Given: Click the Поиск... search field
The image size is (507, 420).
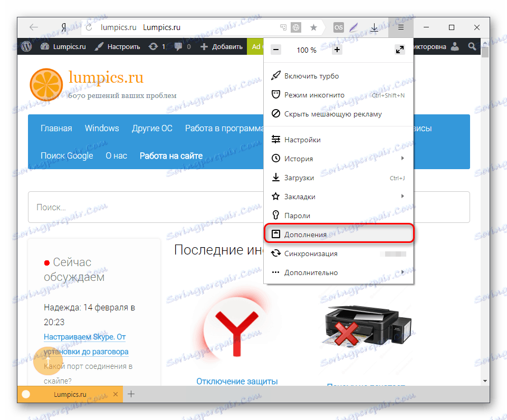Looking at the screenshot, I should (x=146, y=207).
